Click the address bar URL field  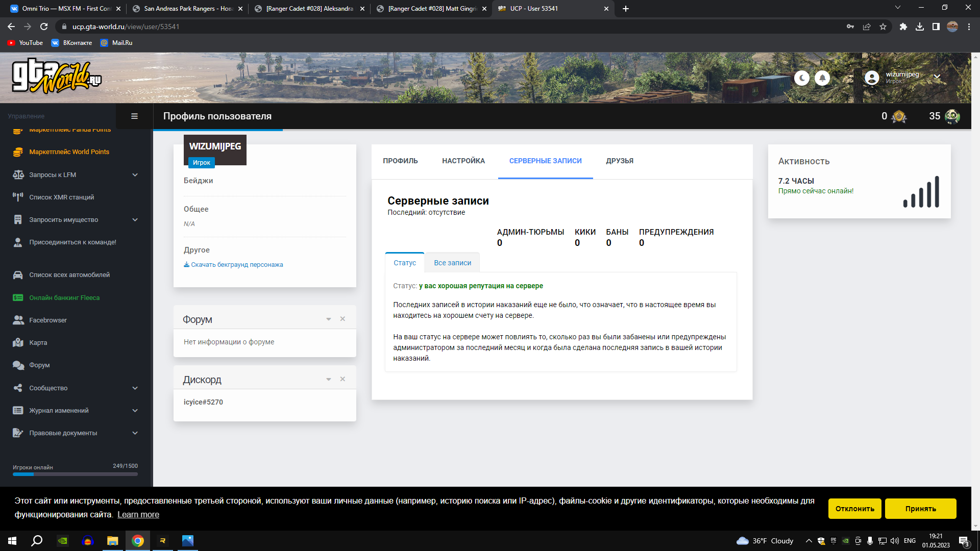click(449, 27)
